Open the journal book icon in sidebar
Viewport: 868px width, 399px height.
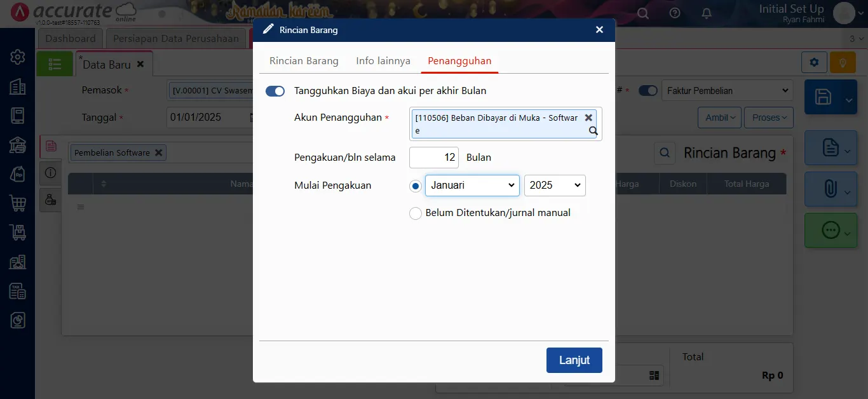click(x=17, y=115)
